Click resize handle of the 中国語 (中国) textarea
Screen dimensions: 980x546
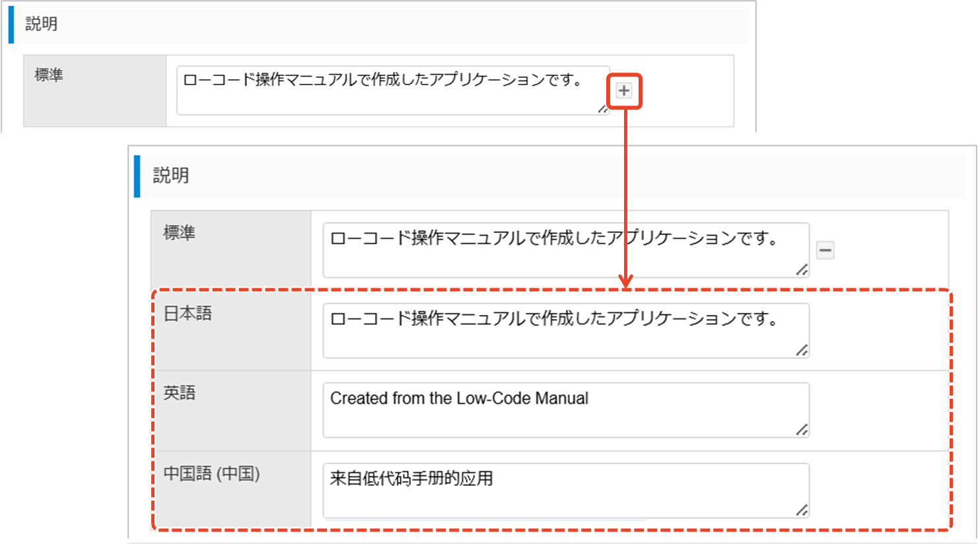[802, 510]
